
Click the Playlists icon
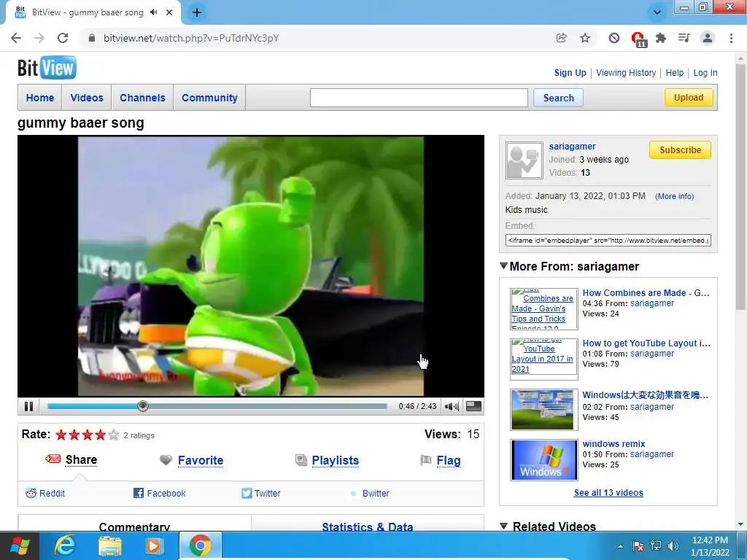(x=301, y=460)
